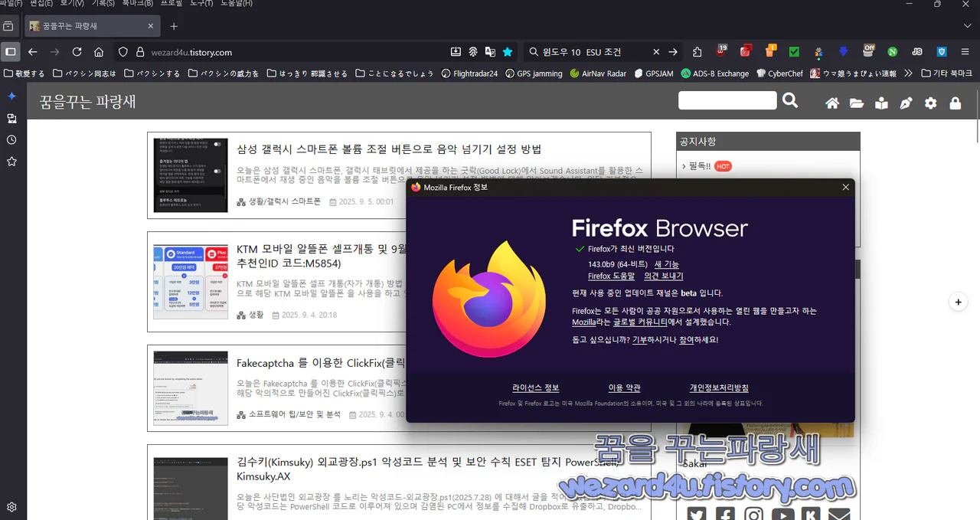Open uBlock extension with 19 badge
Screen dimensions: 980x520
[x=721, y=51]
